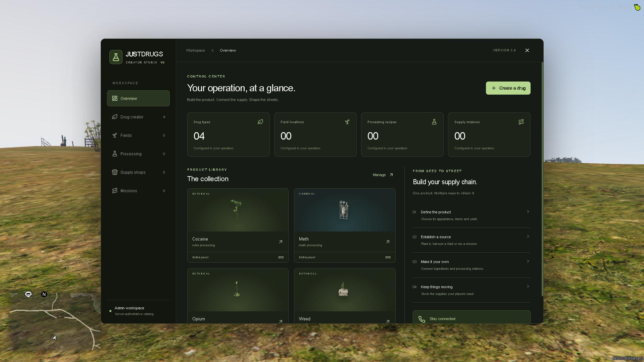The image size is (644, 362).
Task: Expand the Define the product step chevron
Action: tap(528, 211)
